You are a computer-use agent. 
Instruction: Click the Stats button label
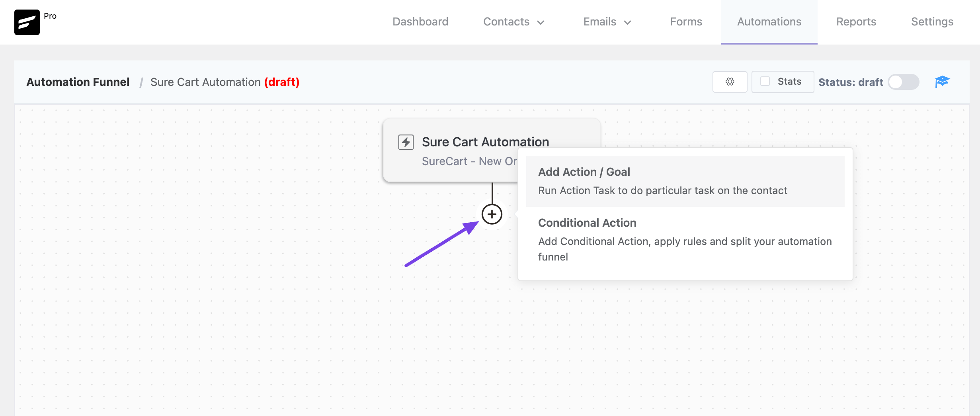(x=790, y=82)
